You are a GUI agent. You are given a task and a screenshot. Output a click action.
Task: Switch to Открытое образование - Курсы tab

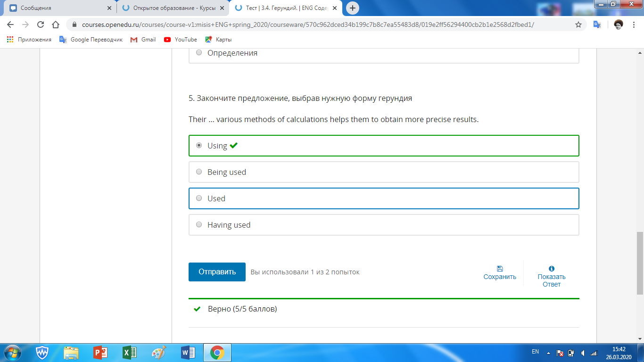click(173, 8)
